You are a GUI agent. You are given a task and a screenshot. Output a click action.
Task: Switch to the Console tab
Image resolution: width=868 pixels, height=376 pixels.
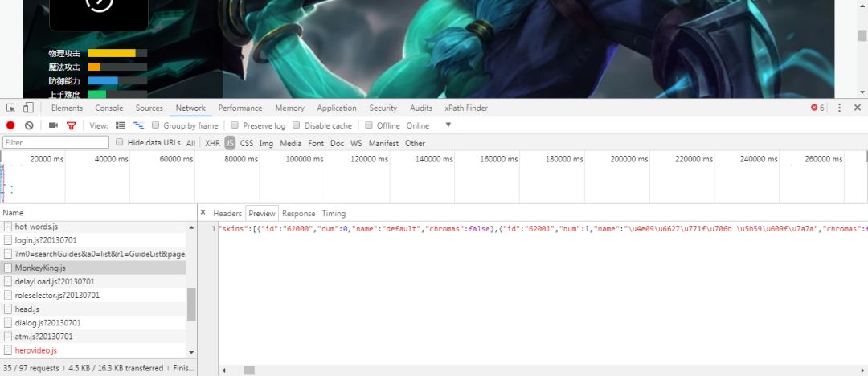pyautogui.click(x=109, y=108)
